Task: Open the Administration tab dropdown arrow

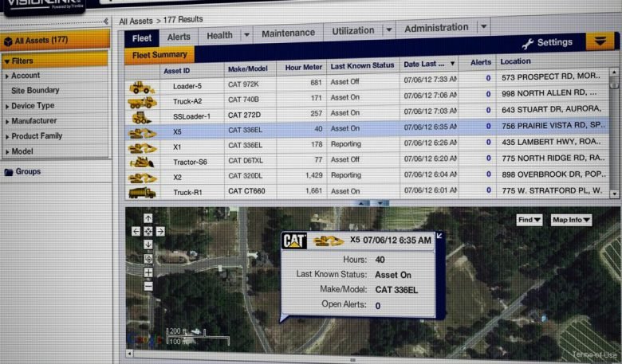Action: (483, 26)
